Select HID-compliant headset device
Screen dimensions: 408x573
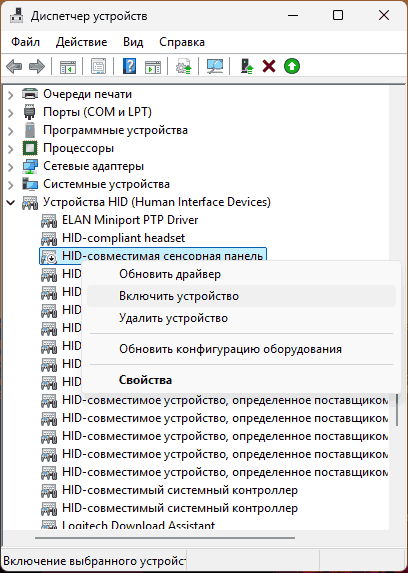click(124, 238)
